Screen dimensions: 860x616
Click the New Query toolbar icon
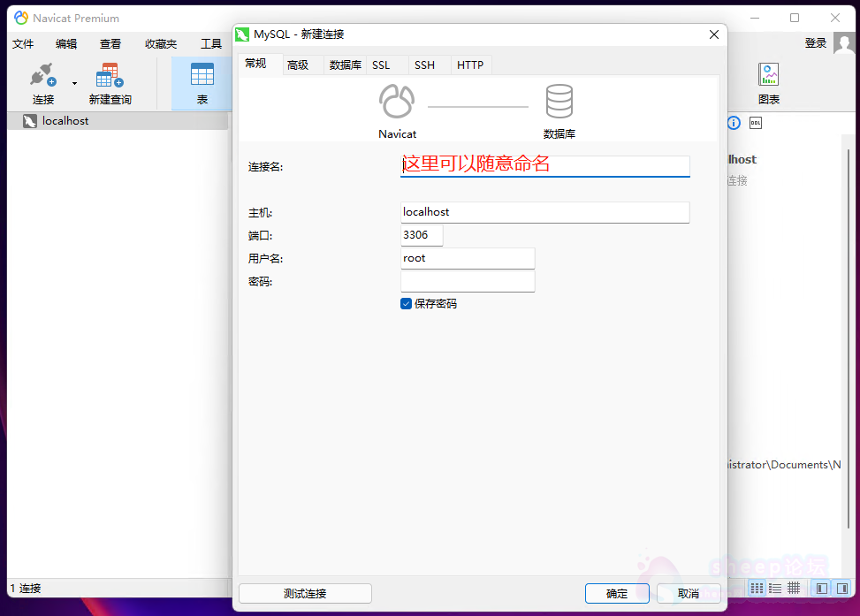(x=110, y=75)
